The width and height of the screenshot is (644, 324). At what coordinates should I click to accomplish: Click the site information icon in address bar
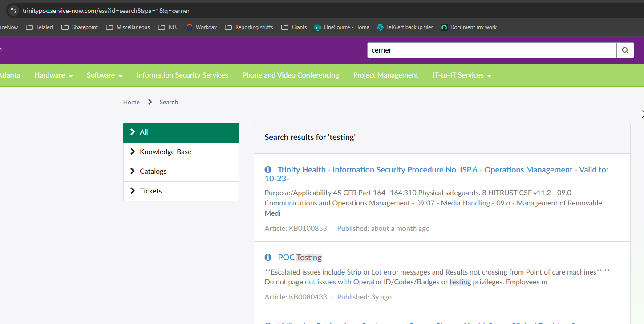click(x=13, y=11)
